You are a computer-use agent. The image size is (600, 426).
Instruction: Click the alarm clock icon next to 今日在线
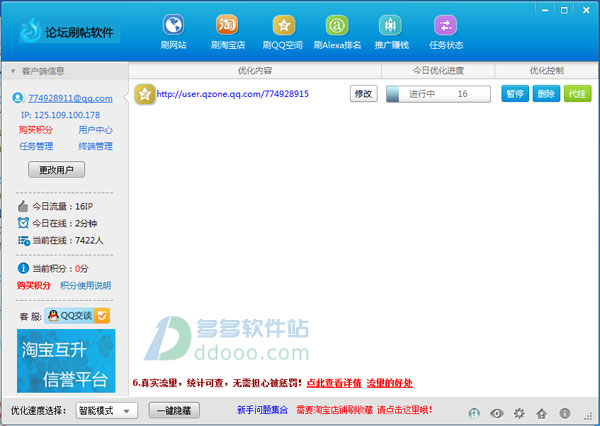(x=23, y=223)
